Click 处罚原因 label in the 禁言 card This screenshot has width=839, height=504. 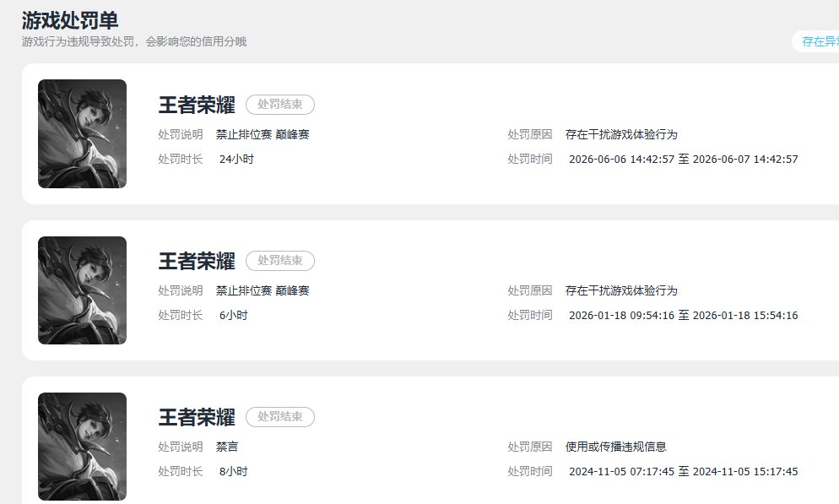pyautogui.click(x=530, y=447)
